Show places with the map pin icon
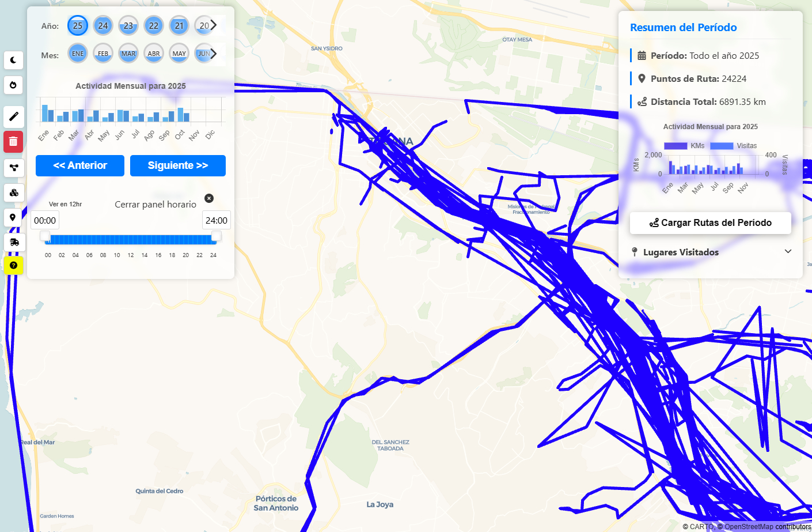This screenshot has height=532, width=812. coord(13,217)
